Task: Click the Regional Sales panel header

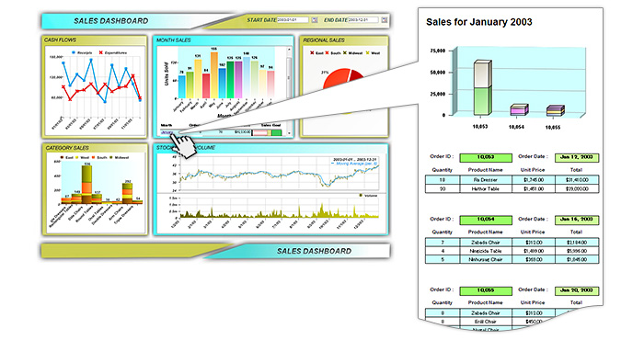Action: [344, 40]
